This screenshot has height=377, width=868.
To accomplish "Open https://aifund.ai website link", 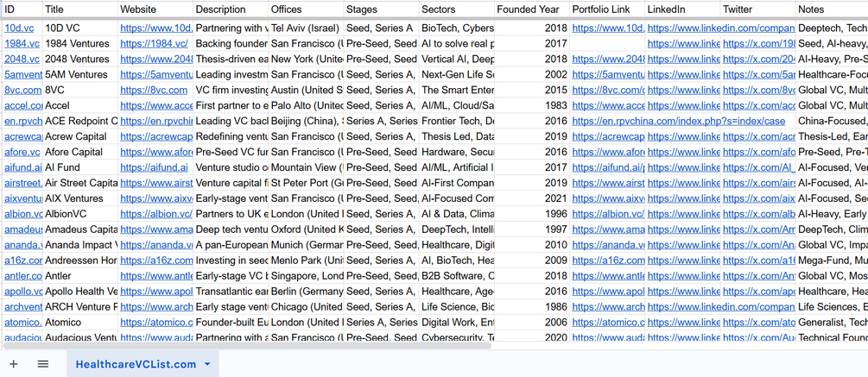I will 155,167.
